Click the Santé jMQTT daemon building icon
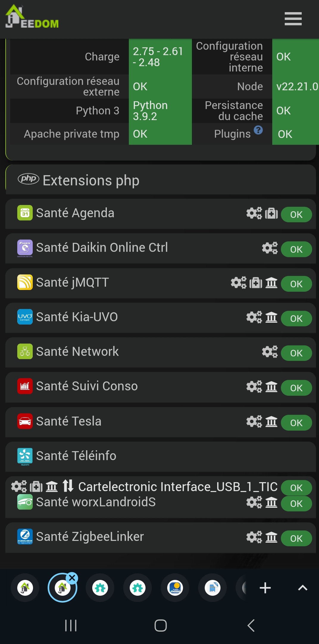The width and height of the screenshot is (319, 644). [271, 283]
